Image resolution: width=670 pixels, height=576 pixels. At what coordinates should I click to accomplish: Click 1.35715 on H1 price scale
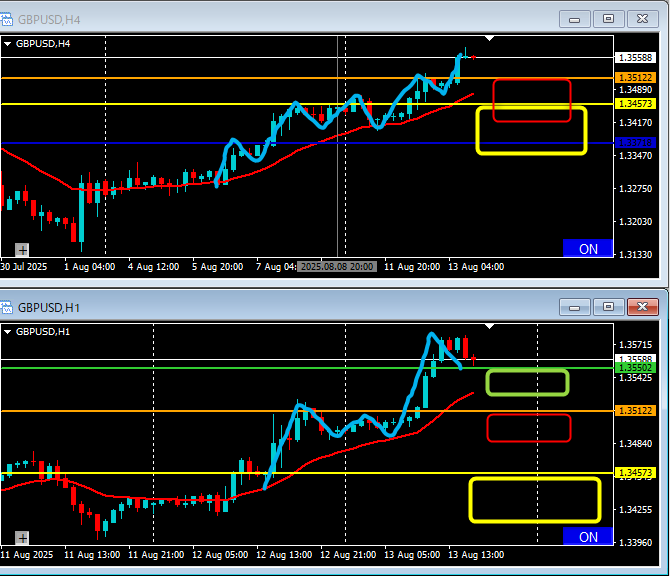(x=635, y=344)
